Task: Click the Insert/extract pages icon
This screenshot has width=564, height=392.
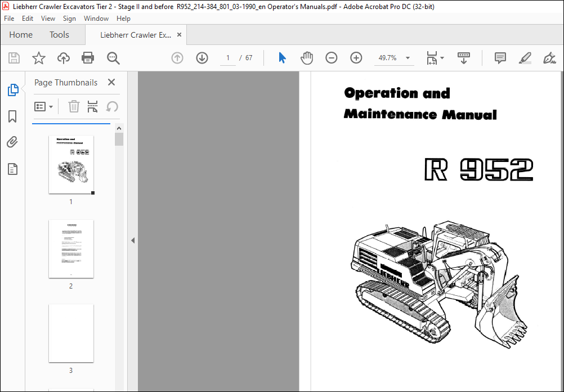Action: click(92, 107)
